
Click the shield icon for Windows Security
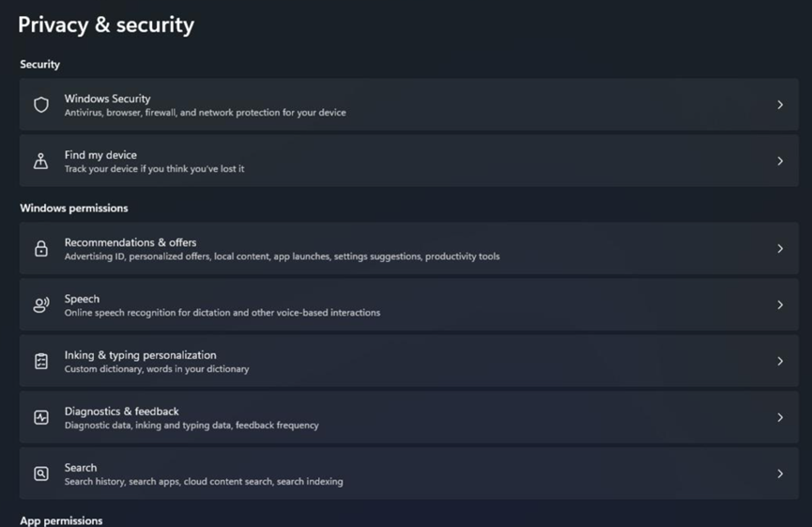41,105
